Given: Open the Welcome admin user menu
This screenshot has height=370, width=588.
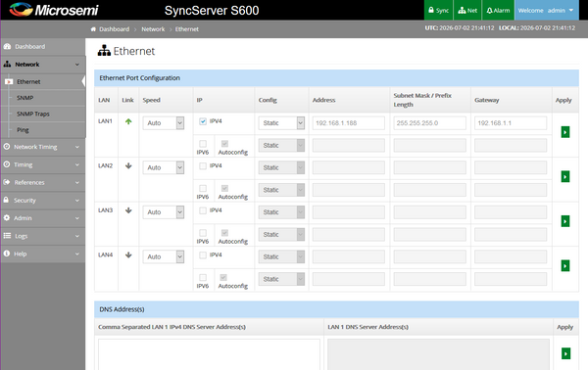Looking at the screenshot, I should pos(546,10).
